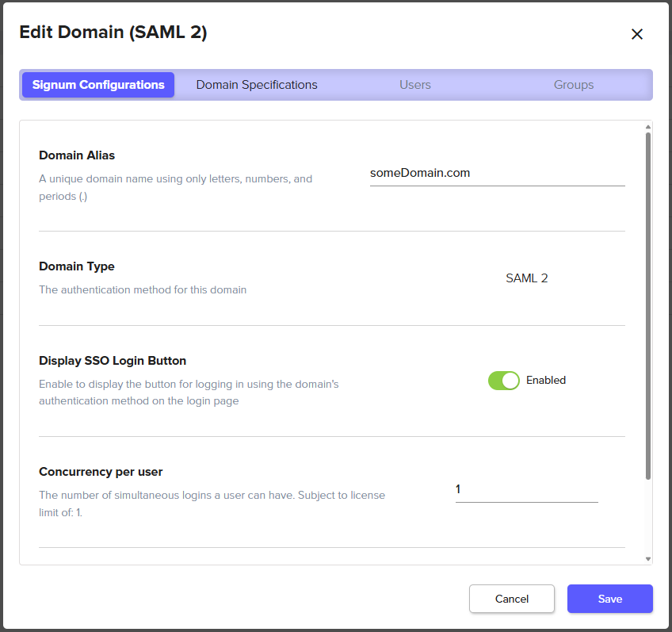Click the Concurrency per user heading
The width and height of the screenshot is (672, 632).
coord(101,472)
